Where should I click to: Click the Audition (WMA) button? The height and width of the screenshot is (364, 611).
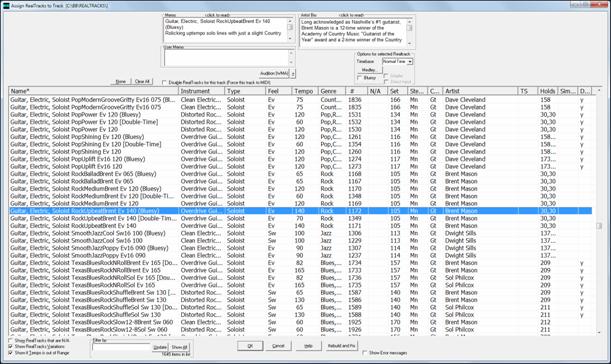[x=275, y=73]
